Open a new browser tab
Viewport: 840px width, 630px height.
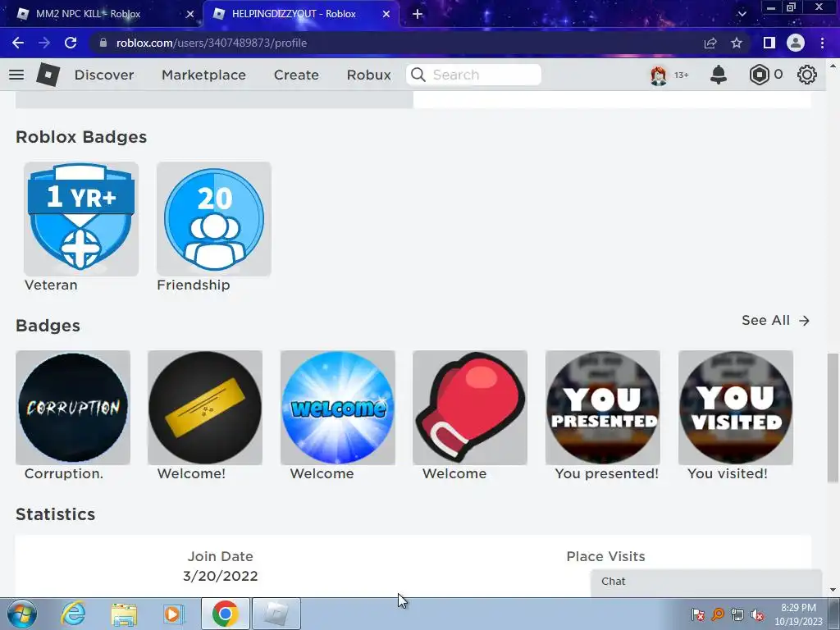pos(418,15)
